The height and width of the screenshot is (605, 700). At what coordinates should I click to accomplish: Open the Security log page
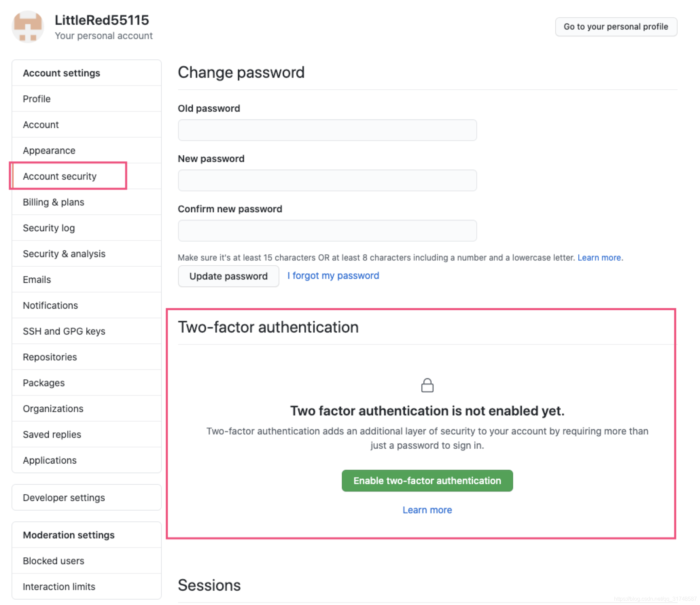(x=49, y=228)
